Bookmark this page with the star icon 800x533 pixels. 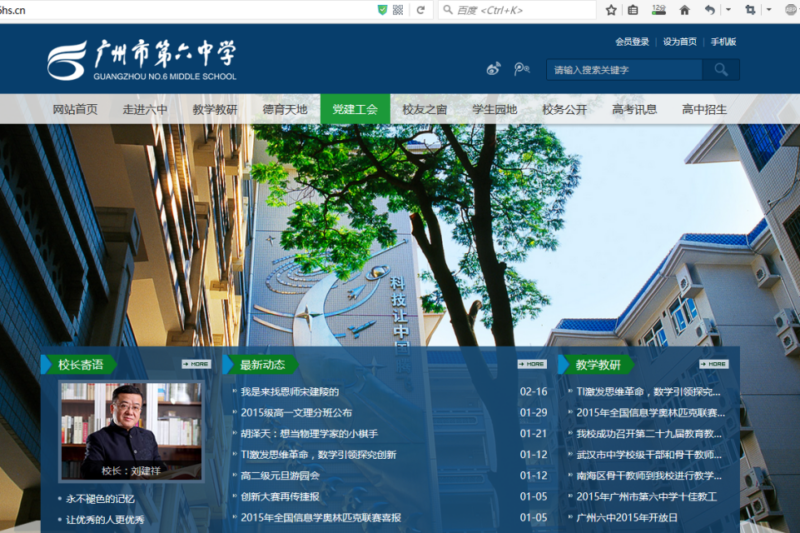(611, 10)
